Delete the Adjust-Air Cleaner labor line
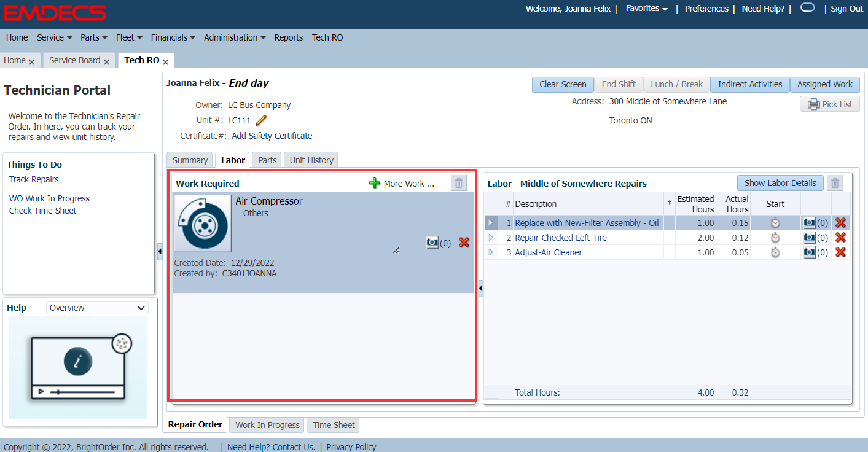The image size is (868, 452). pyautogui.click(x=840, y=252)
